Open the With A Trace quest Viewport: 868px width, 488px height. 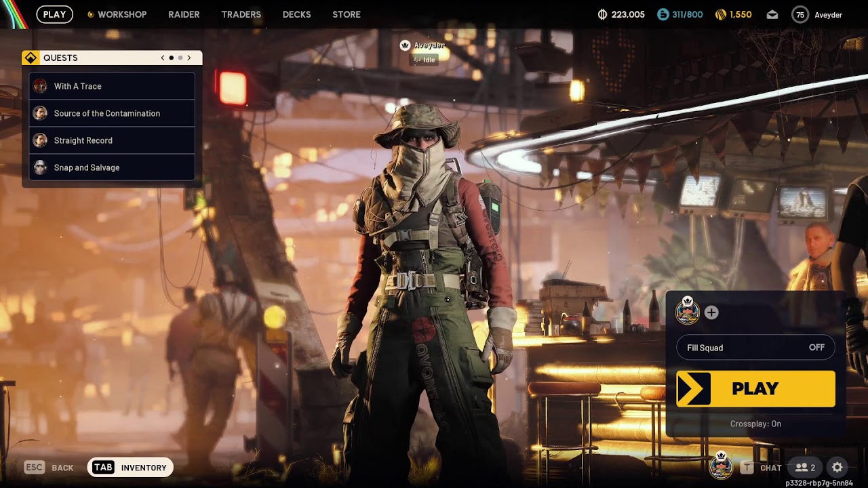[x=112, y=86]
